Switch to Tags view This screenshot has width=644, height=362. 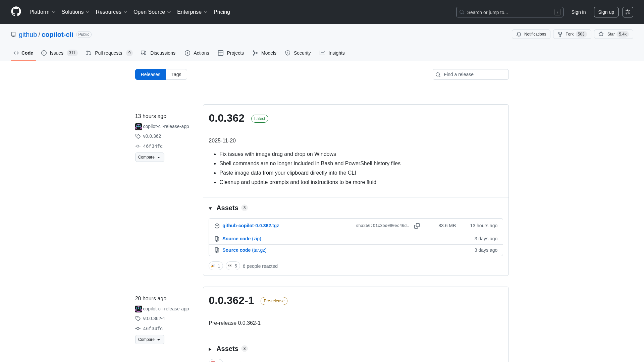[176, 74]
